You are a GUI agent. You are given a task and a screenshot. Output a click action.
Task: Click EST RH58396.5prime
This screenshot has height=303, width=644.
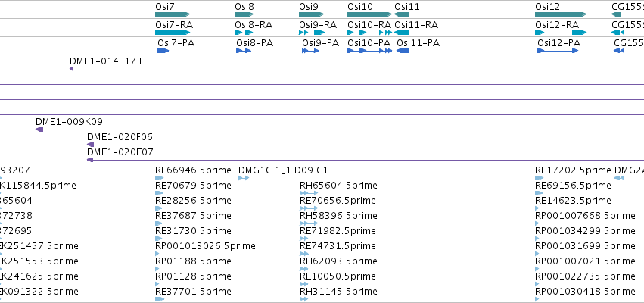(338, 215)
